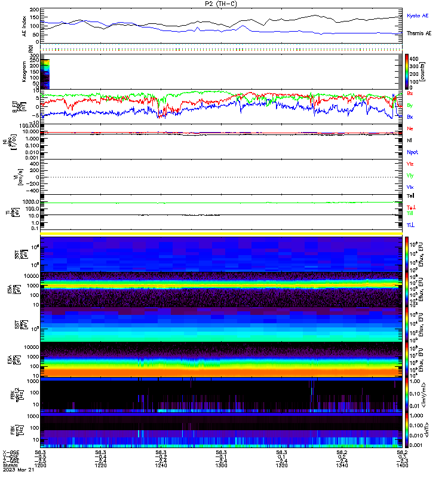Screen dimensions: 448x478
Task: Click the SST ion Eflux color bar
Action: coord(407,254)
